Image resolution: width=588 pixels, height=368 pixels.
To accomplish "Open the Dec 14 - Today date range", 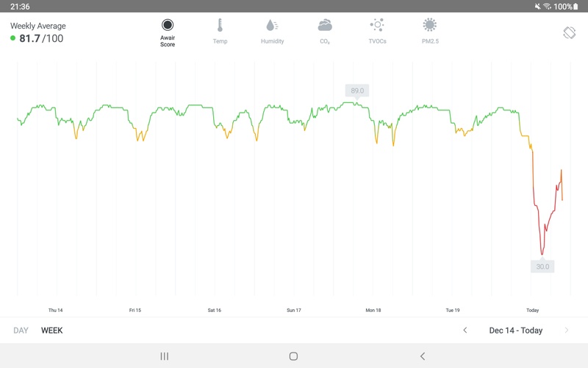I will [x=516, y=330].
